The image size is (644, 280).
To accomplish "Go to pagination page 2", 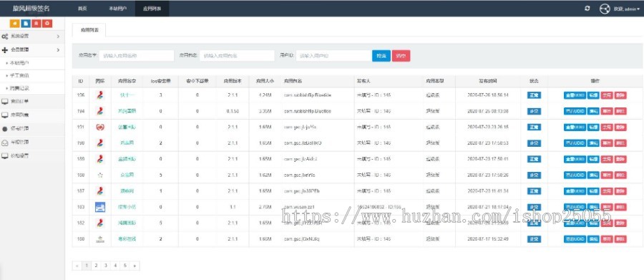I will click(x=96, y=266).
